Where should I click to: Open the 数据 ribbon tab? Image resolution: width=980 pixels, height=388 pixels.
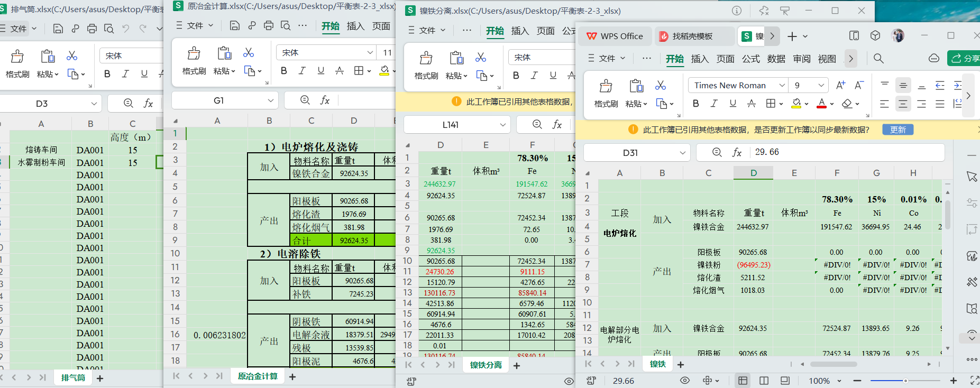point(776,59)
